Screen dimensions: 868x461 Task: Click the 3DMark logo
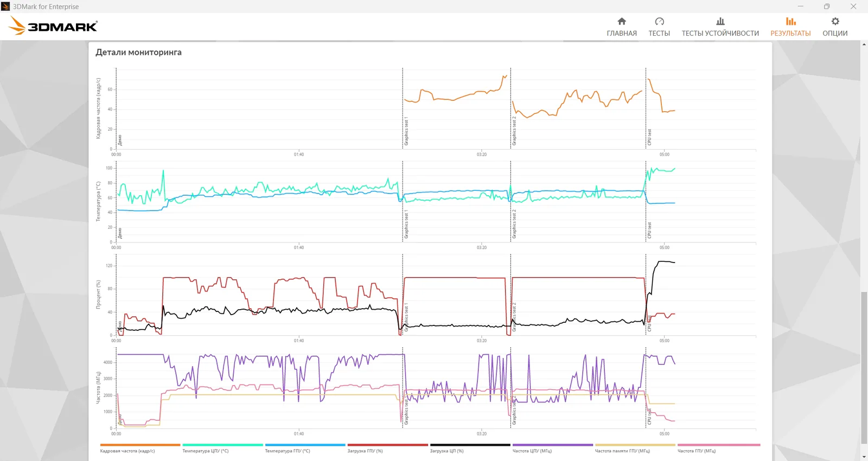pos(53,25)
